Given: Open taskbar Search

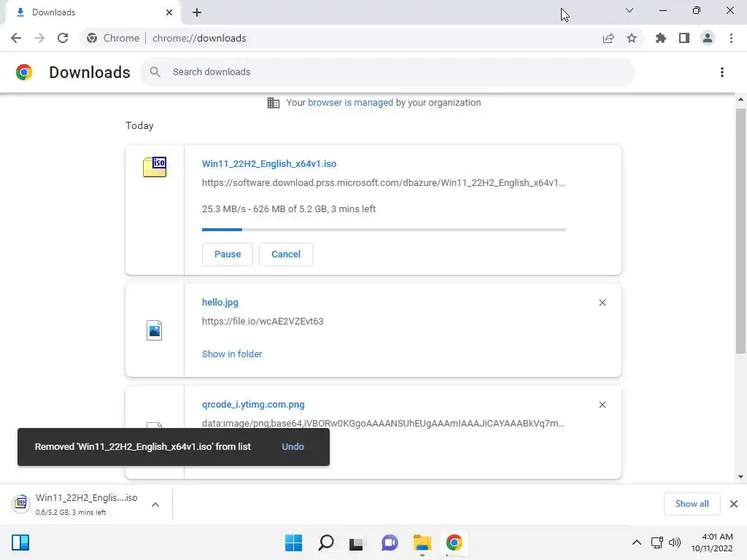Looking at the screenshot, I should 326,542.
